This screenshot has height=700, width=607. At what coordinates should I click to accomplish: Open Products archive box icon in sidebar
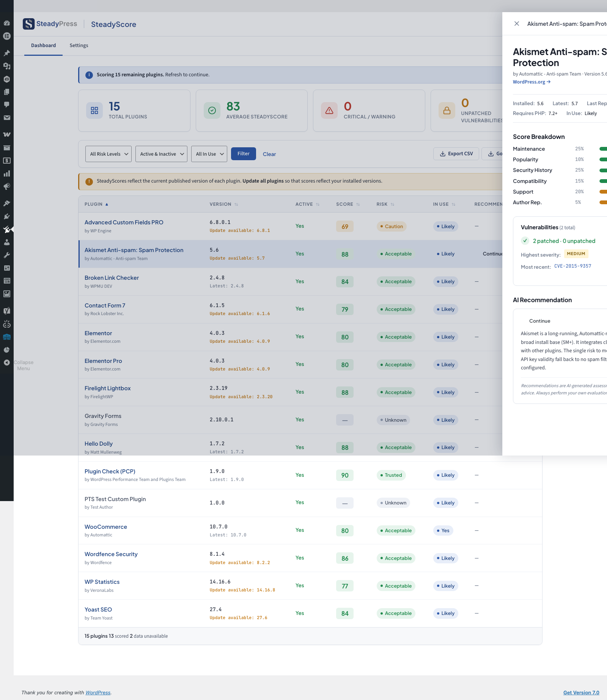click(7, 148)
